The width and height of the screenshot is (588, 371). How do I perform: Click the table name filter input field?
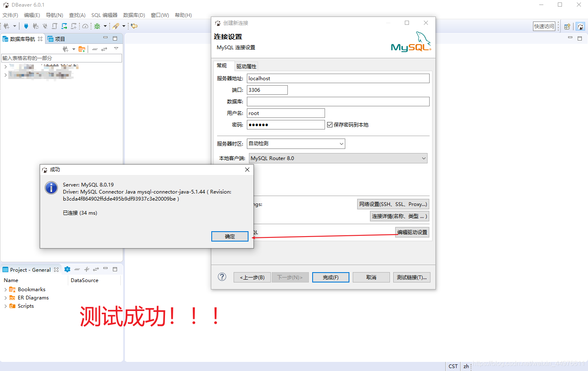[x=62, y=58]
